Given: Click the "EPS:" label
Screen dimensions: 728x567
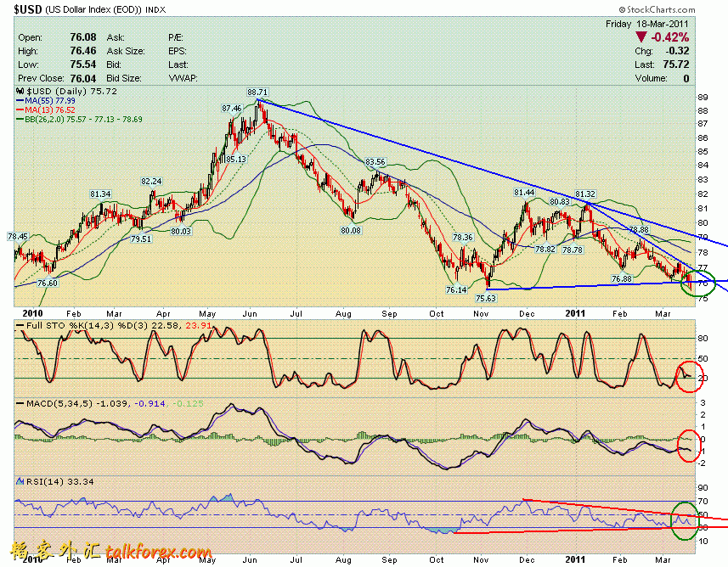Looking at the screenshot, I should 178,51.
